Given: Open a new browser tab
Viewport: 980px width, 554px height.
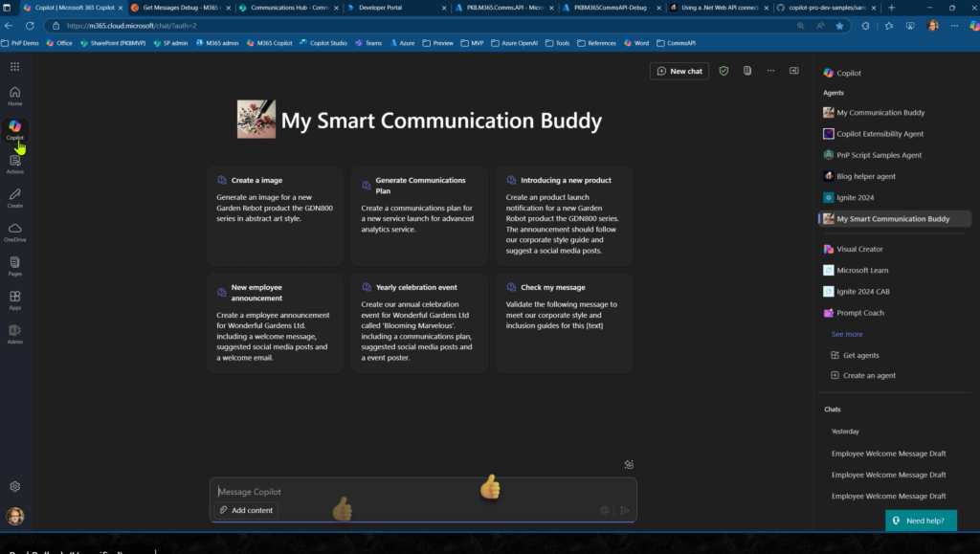Looking at the screenshot, I should 891,8.
